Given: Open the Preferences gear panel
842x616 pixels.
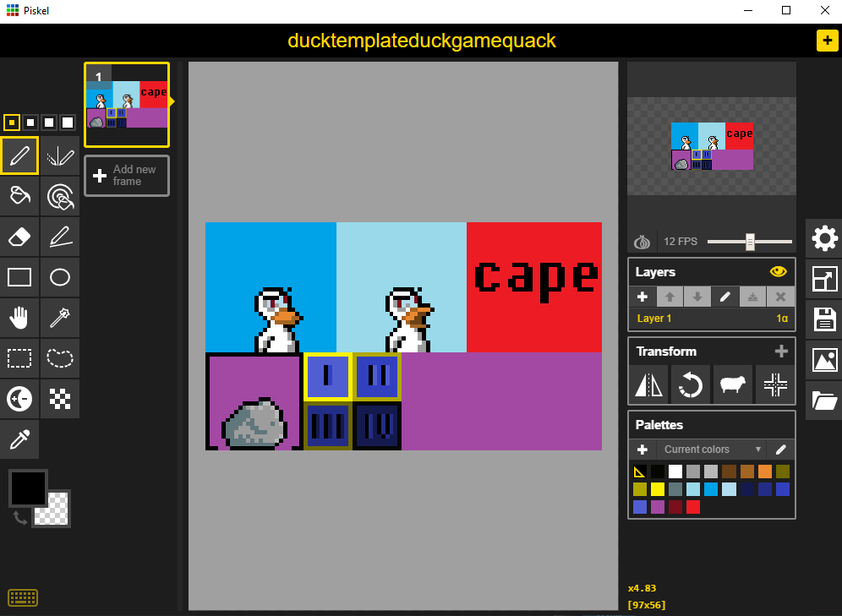Looking at the screenshot, I should tap(824, 239).
